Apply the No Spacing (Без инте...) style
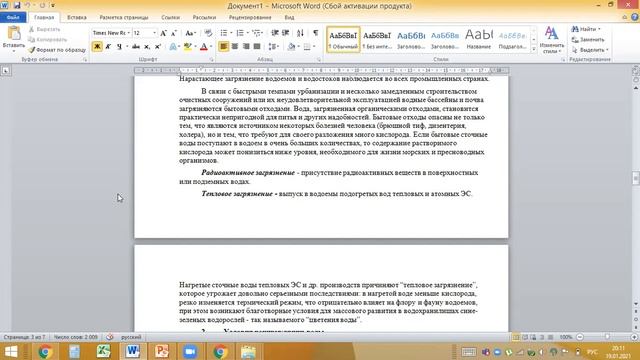 (377, 40)
